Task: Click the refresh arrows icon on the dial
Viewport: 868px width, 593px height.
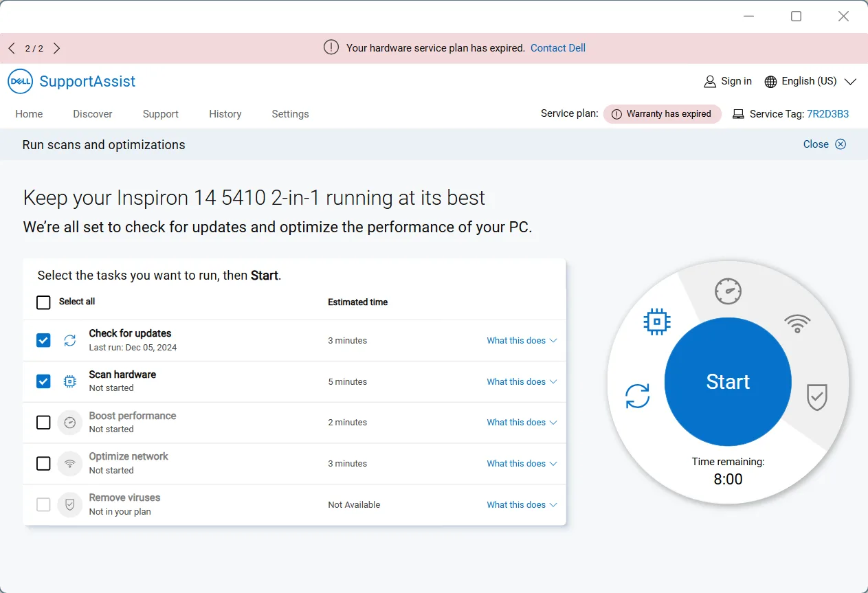Action: [638, 396]
